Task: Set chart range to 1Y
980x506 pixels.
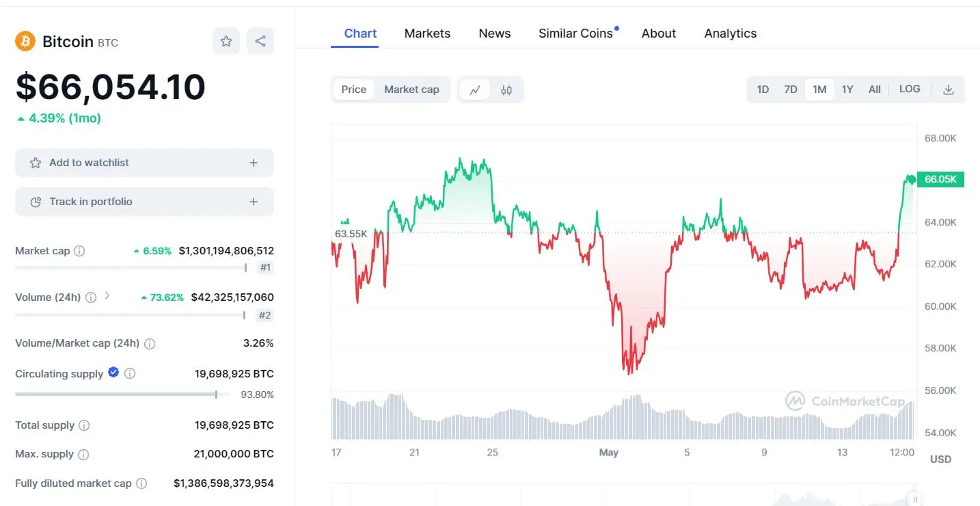Action: pyautogui.click(x=847, y=90)
